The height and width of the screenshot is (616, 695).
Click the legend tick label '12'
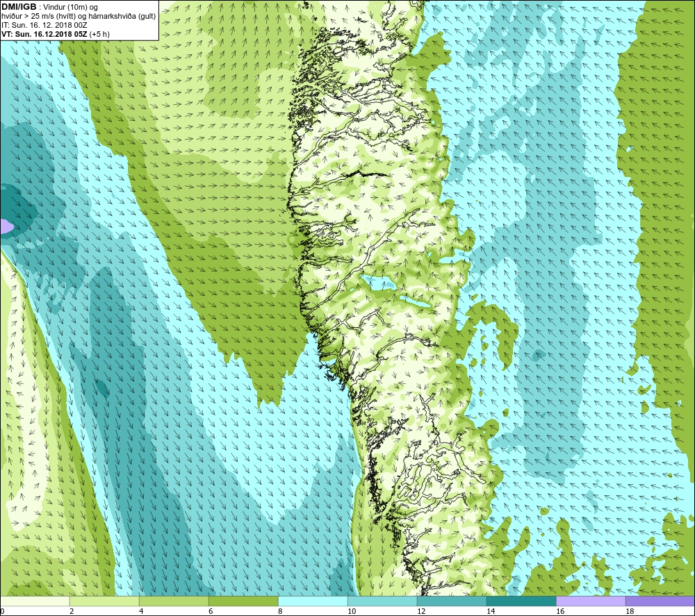tap(421, 611)
